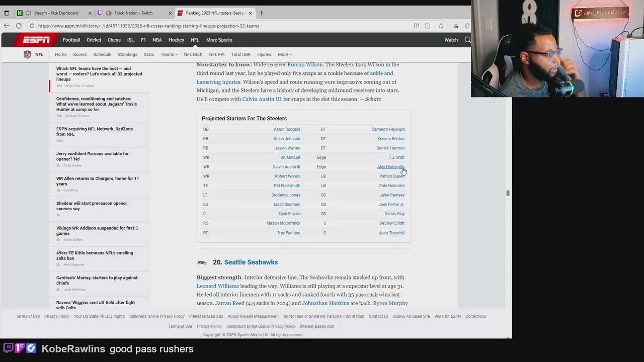
Task: Reload the current page
Action: [x=19, y=26]
